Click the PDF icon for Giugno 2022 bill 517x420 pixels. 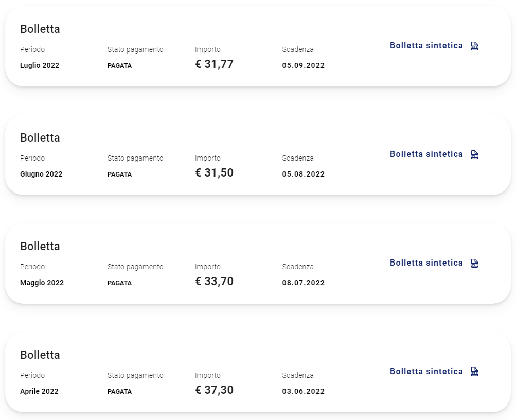point(474,154)
